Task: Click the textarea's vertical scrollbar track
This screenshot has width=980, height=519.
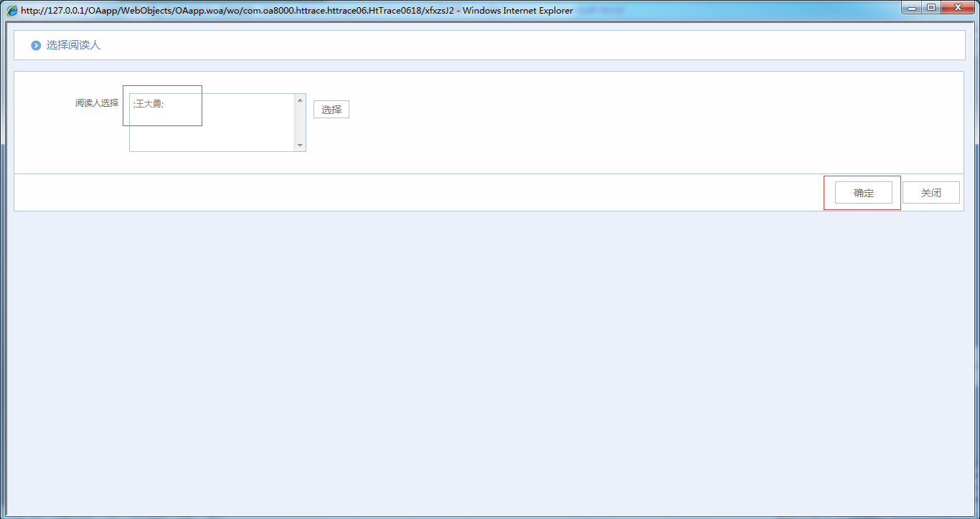Action: [x=300, y=123]
